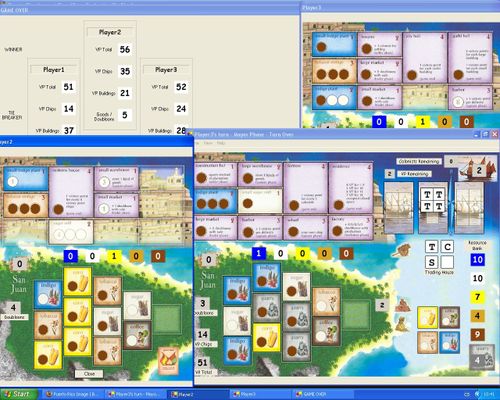Click the wharf building in the main window
This screenshot has height=400, width=500.
click(x=305, y=228)
